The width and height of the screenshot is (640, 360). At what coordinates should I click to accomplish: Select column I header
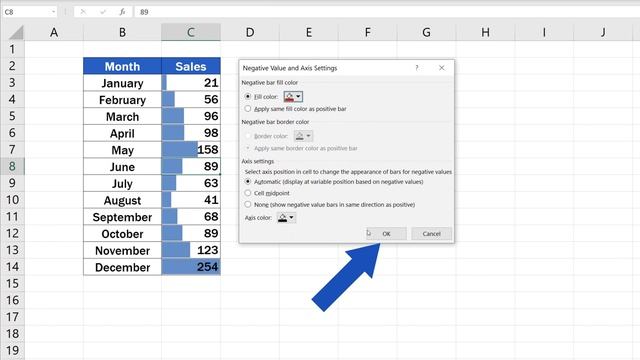(544, 32)
